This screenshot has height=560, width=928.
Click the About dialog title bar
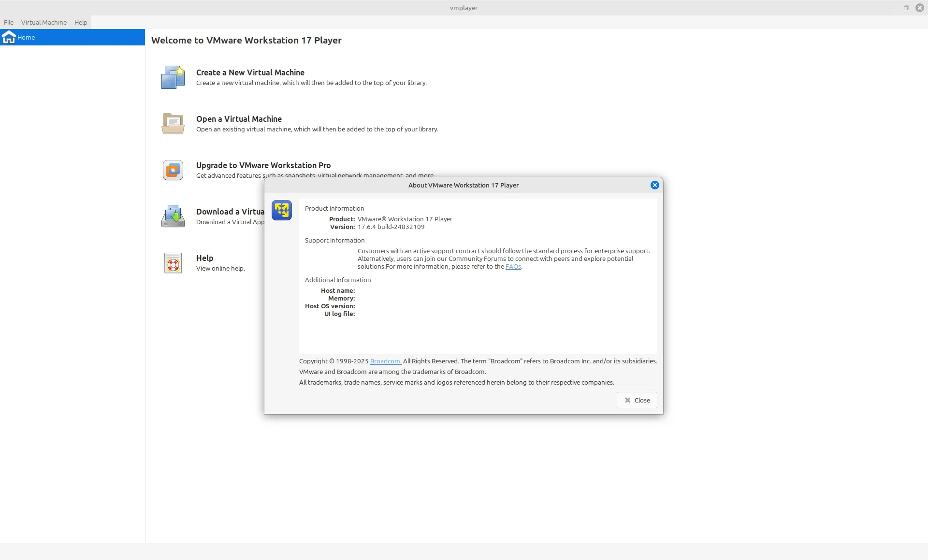tap(463, 185)
